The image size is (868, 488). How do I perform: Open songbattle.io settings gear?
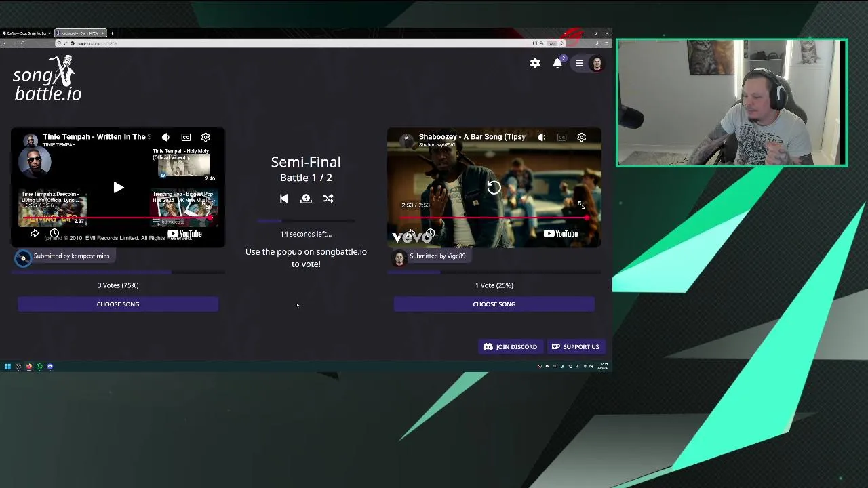(x=535, y=63)
